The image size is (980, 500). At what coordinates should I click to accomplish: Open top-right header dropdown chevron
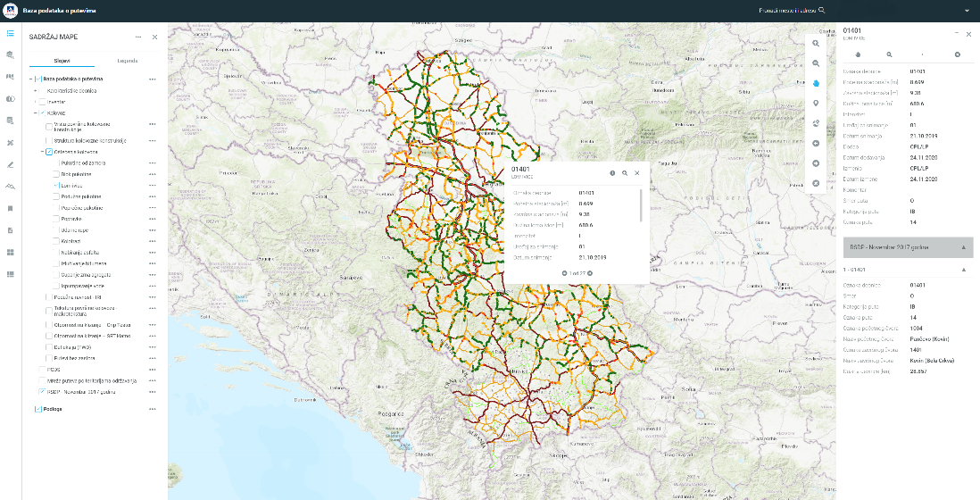(x=968, y=11)
